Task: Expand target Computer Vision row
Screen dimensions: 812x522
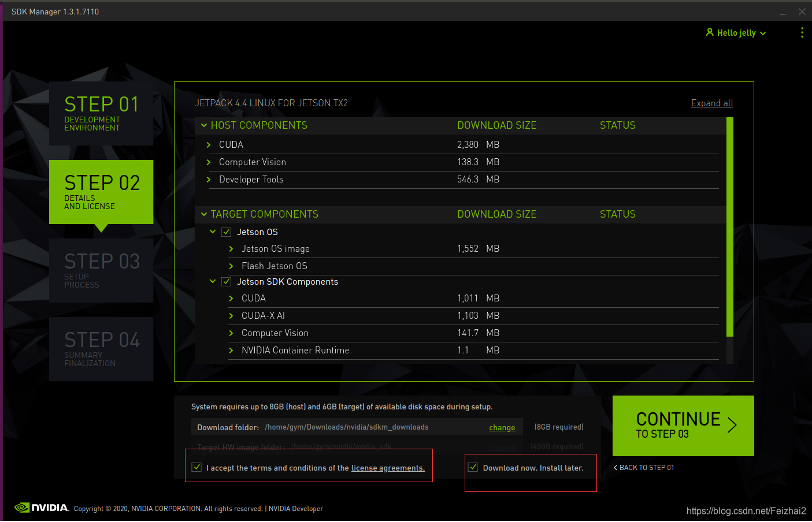Action: (231, 333)
